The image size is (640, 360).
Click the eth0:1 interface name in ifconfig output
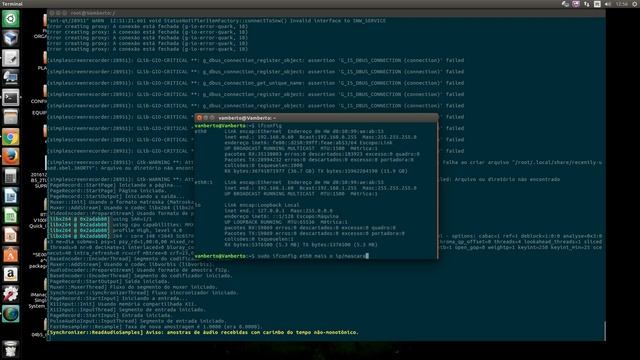(x=203, y=182)
